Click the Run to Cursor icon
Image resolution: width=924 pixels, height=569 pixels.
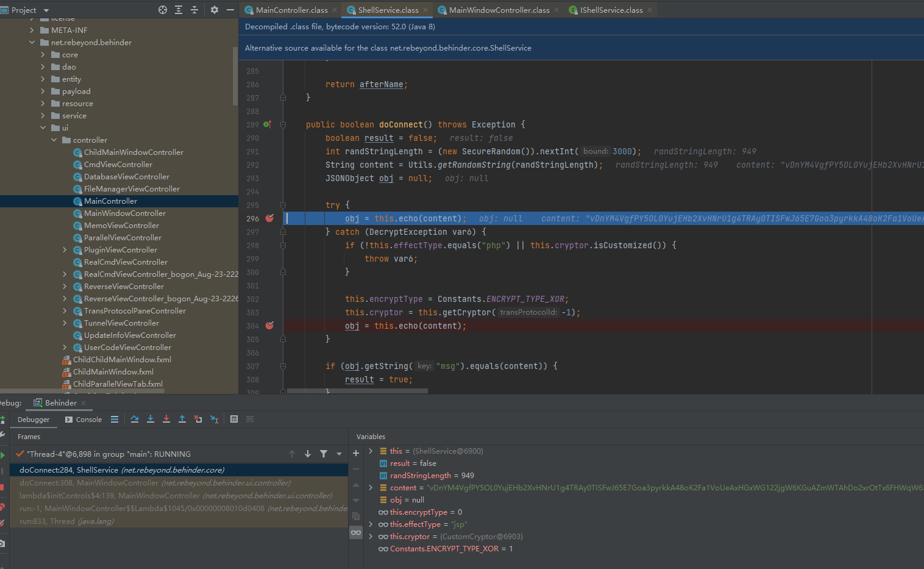point(214,419)
